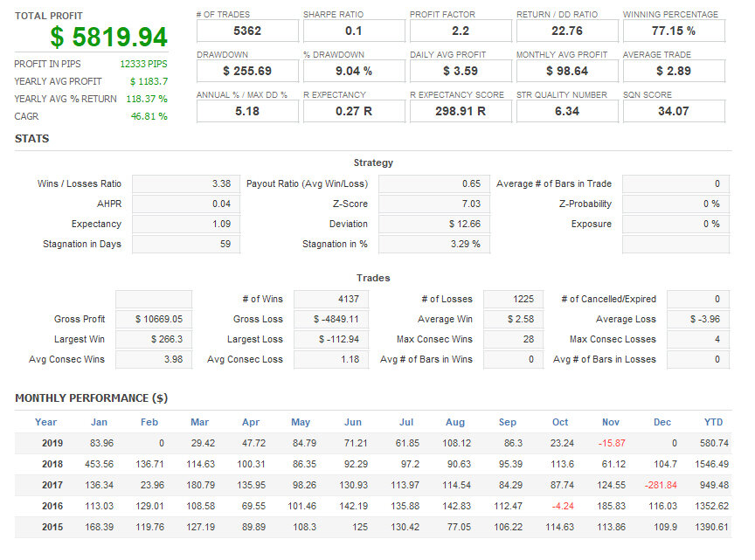Select the 2019 row year label
This screenshot has height=560, width=755.
pos(52,444)
